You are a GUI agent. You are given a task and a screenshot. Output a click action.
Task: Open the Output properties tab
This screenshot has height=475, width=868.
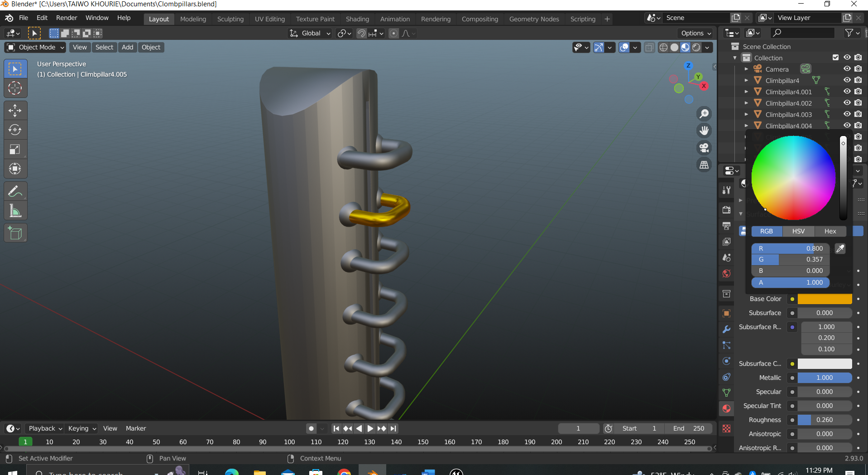[x=727, y=226]
